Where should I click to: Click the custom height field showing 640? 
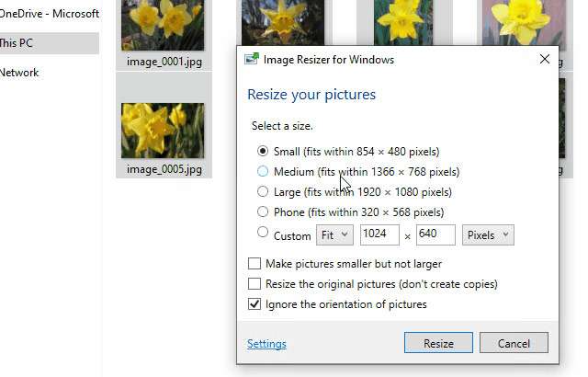(x=435, y=234)
